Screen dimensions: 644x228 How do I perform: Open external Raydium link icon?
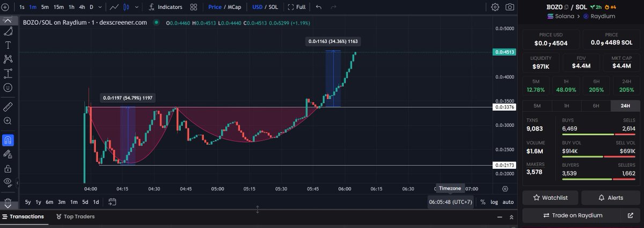point(630,215)
